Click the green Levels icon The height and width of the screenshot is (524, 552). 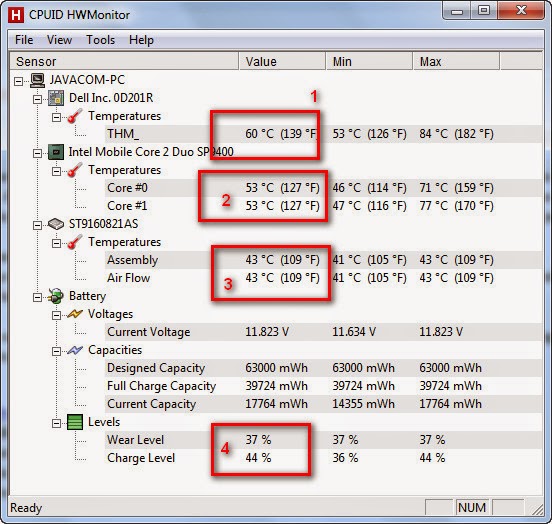click(75, 422)
